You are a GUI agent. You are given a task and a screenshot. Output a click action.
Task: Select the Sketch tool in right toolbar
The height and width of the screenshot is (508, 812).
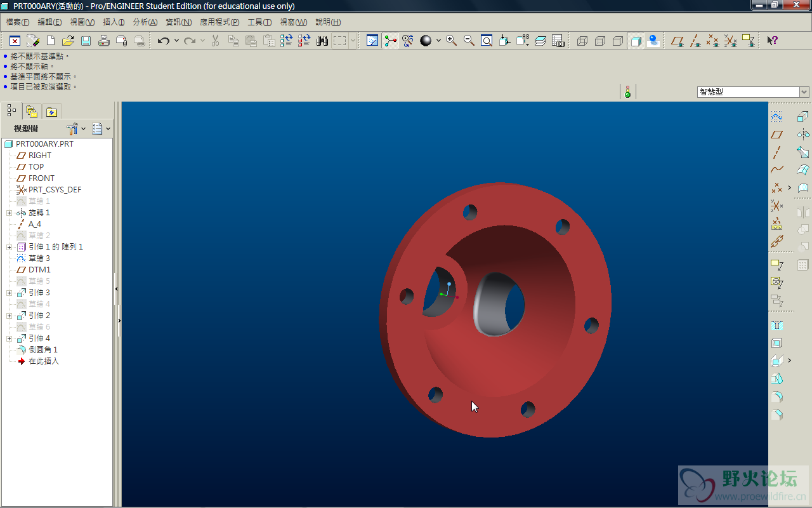tap(776, 117)
